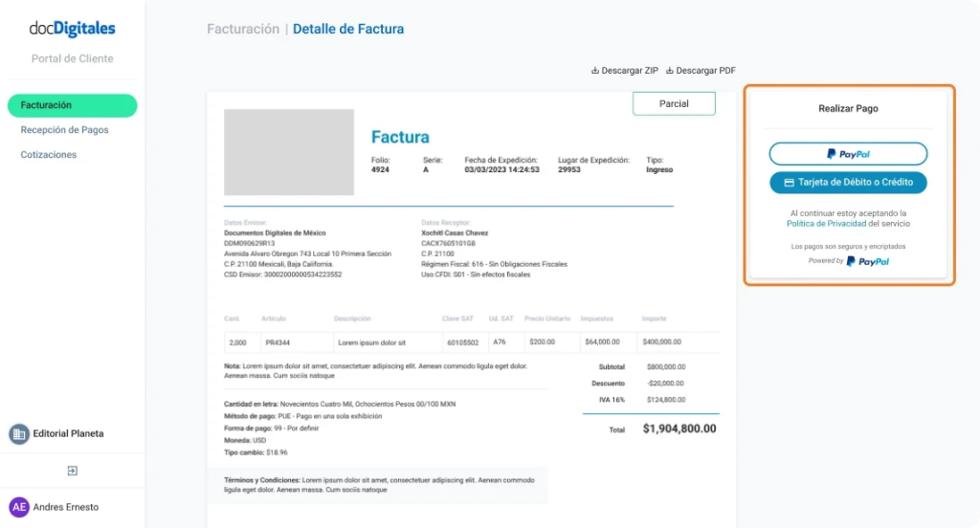Click the Clave SAT cell 60105502
This screenshot has width=980, height=528.
click(x=464, y=342)
